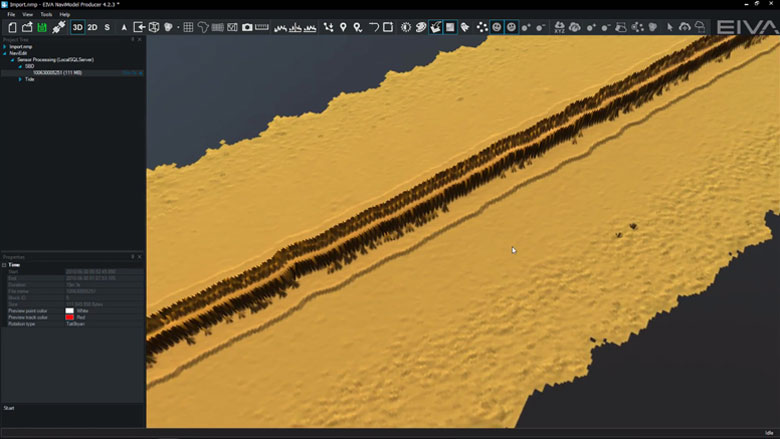Click the camera screenshot icon
Screen dimensions: 780x439
click(247, 27)
